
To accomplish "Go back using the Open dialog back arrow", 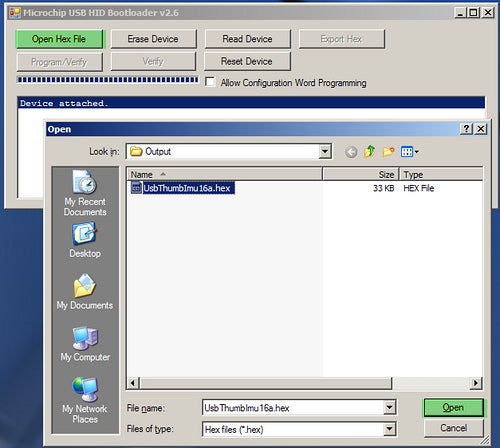I will [351, 152].
